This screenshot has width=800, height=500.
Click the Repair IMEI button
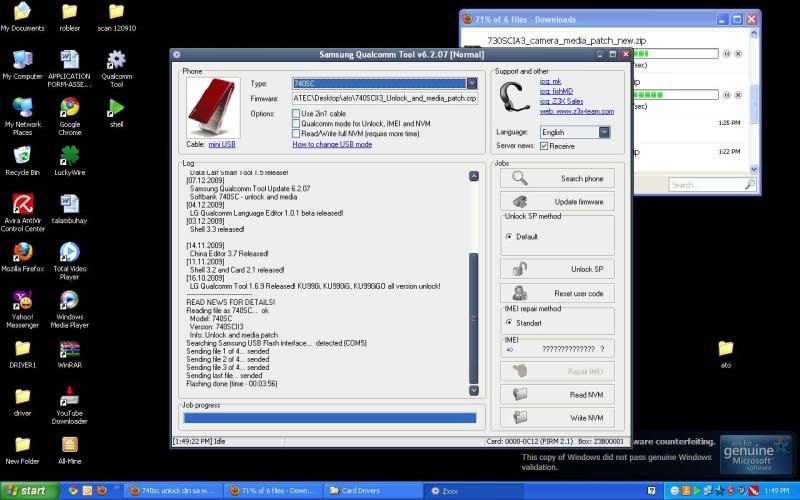pyautogui.click(x=557, y=371)
